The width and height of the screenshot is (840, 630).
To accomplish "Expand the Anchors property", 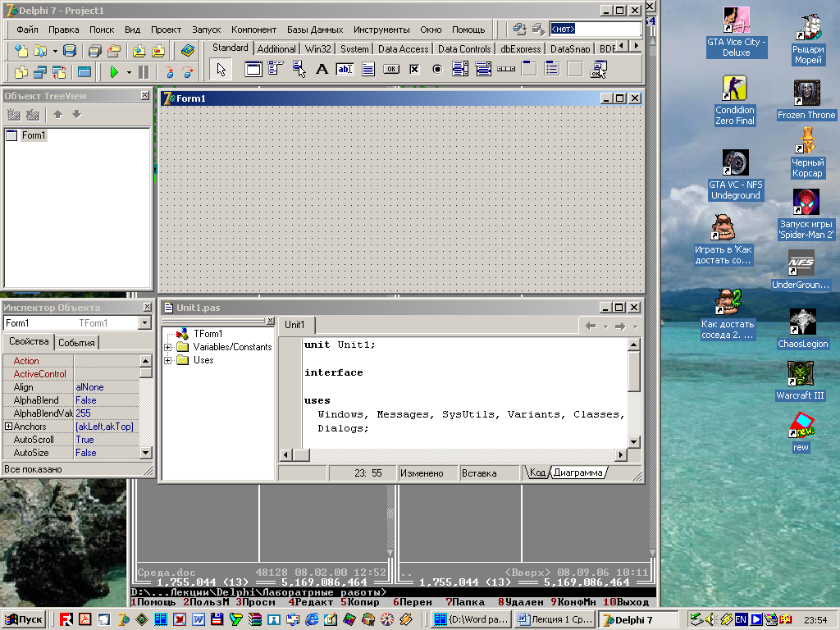I will point(8,427).
